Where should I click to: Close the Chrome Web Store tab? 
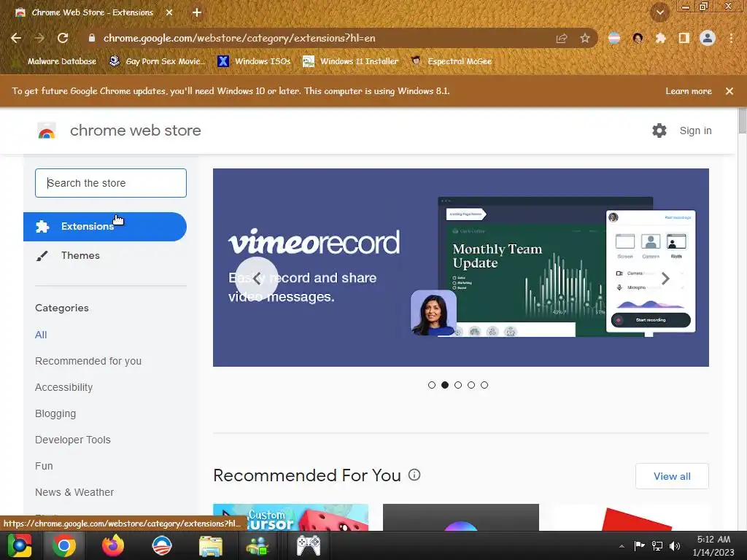coord(169,12)
